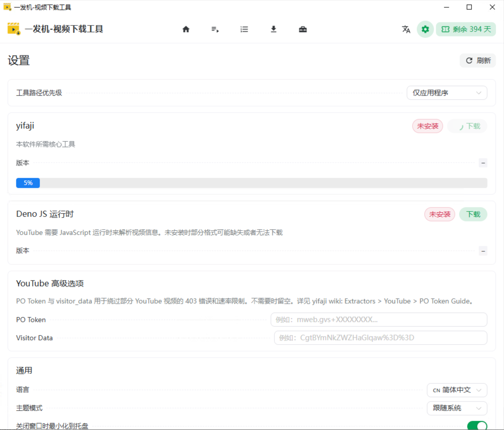Click the loading 下载 button for yifaji

(467, 126)
